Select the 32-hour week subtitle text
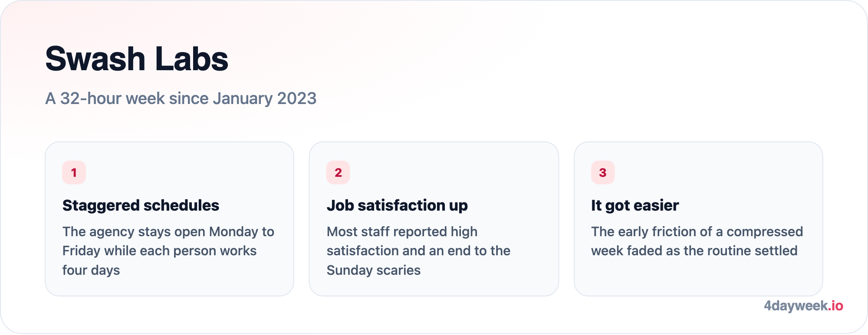Image resolution: width=868 pixels, height=335 pixels. click(181, 98)
